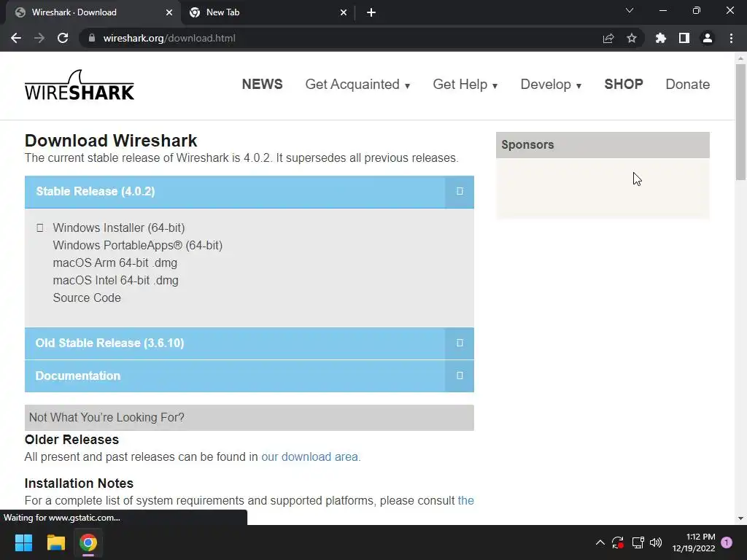
Task: Toggle the Chrome side panel
Action: point(684,38)
